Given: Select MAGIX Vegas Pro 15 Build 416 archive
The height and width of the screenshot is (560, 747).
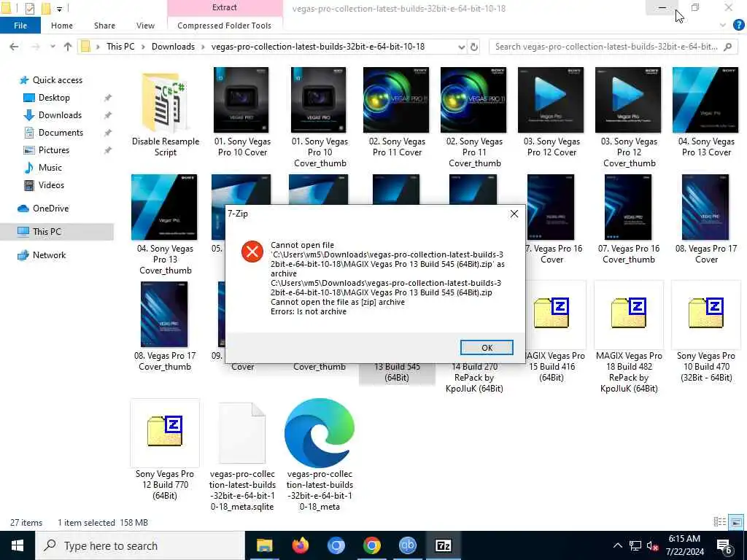Looking at the screenshot, I should point(552,332).
